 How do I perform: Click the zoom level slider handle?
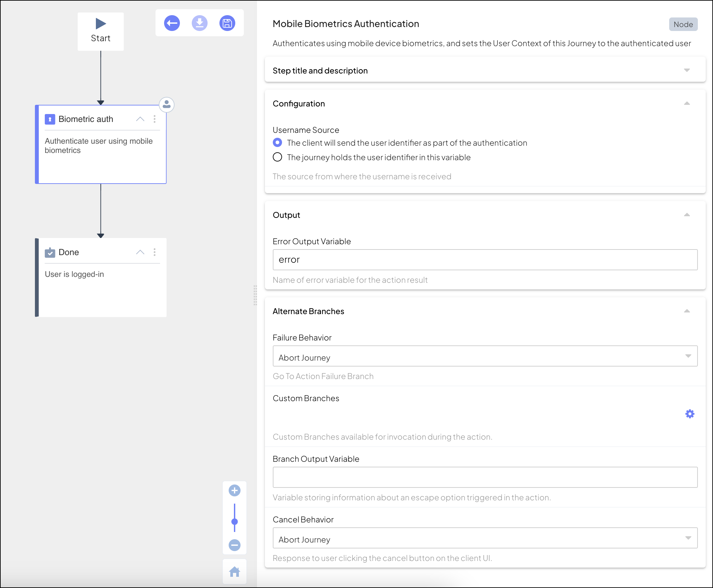(234, 521)
